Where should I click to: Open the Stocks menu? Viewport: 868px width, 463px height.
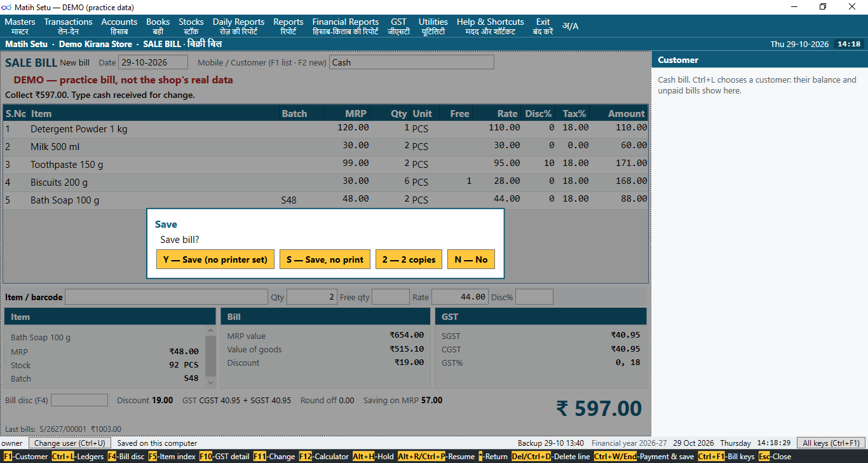click(191, 26)
